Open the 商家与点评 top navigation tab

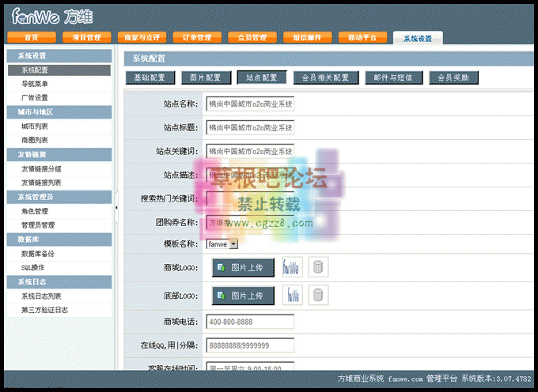pos(142,37)
